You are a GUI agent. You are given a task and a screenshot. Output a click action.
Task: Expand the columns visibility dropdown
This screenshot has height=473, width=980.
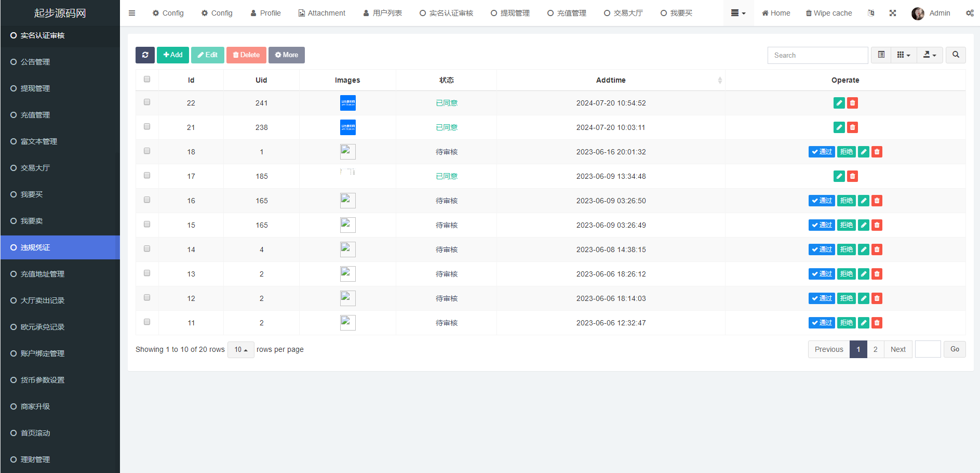coord(904,55)
